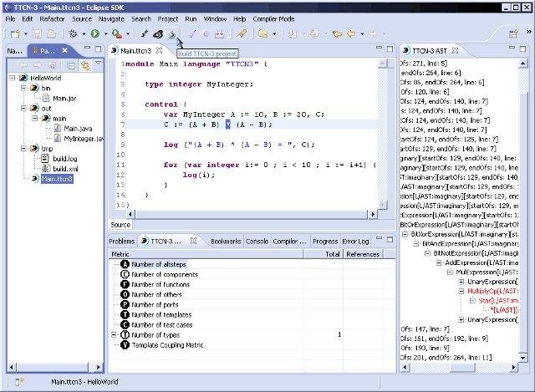Screen dimensions: 535x392
Task: Save the file with the Save icon
Action: click(37, 33)
